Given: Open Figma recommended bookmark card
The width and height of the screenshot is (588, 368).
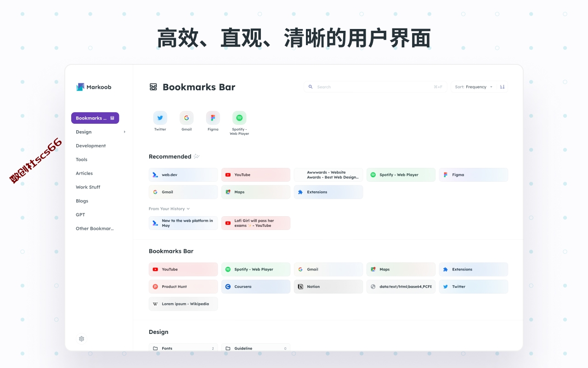Looking at the screenshot, I should coord(474,175).
